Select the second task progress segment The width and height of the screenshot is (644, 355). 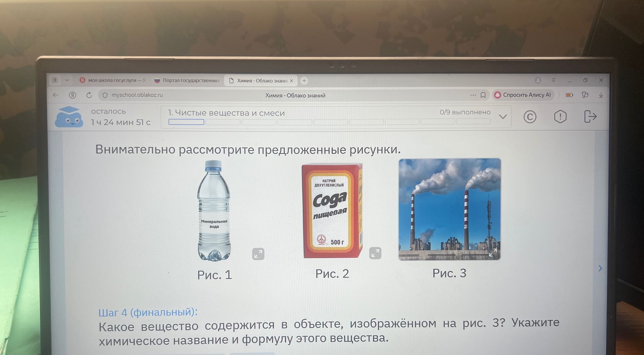223,122
